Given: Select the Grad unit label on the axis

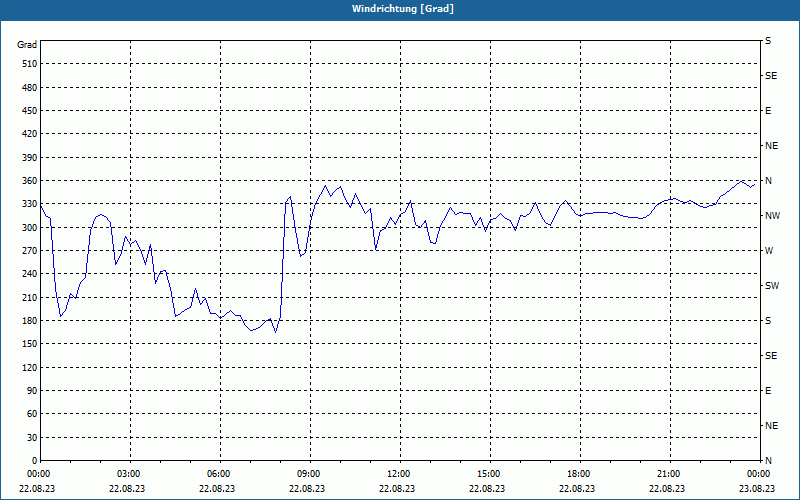Looking at the screenshot, I should tap(27, 45).
